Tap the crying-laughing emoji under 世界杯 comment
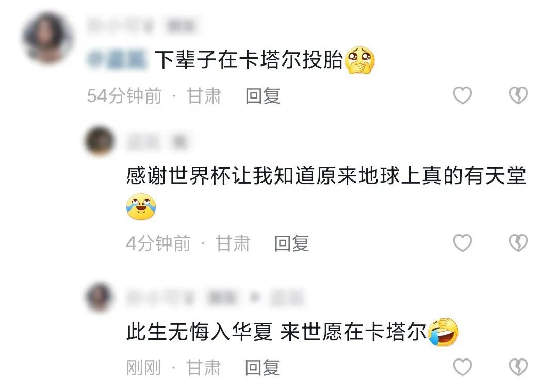This screenshot has height=392, width=557. coord(141,206)
